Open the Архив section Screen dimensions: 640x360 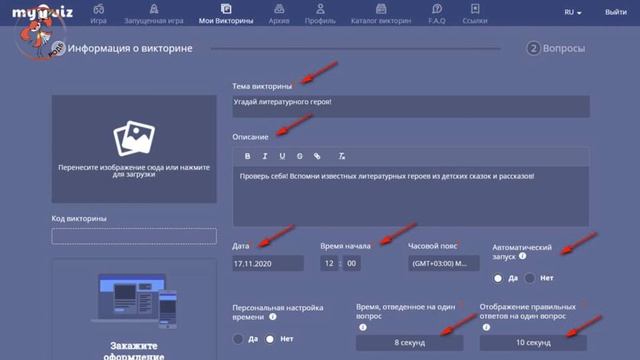point(279,14)
